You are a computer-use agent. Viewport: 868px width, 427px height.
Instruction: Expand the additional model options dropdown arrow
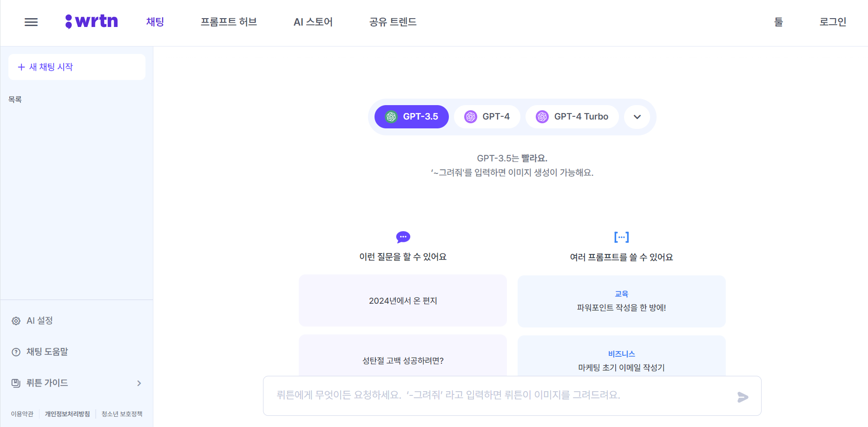[x=637, y=117]
